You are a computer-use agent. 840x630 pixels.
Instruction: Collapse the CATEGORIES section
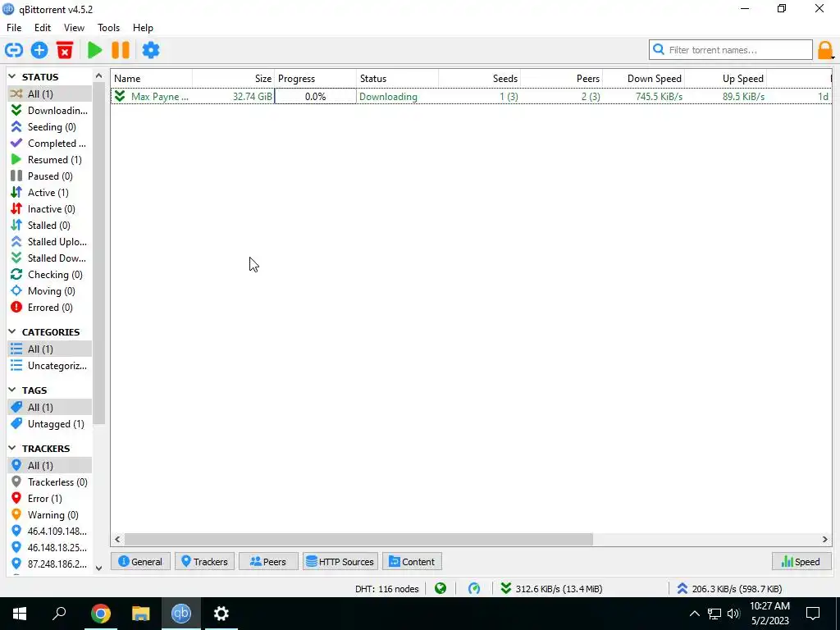(x=12, y=332)
